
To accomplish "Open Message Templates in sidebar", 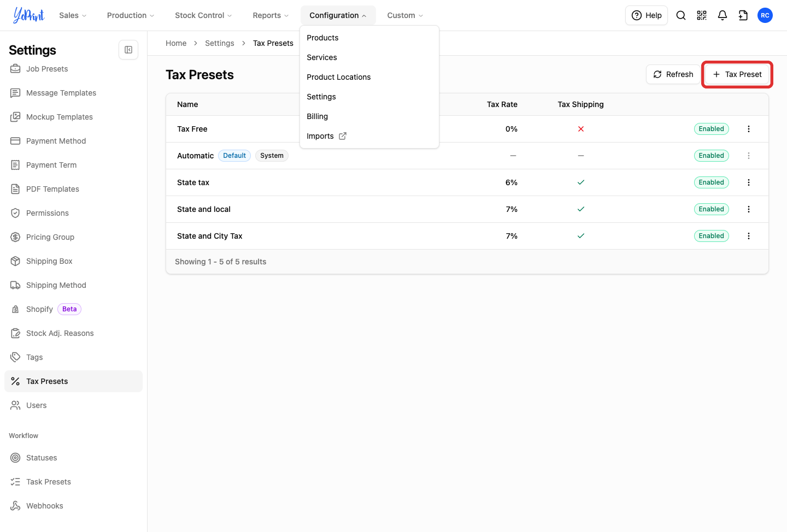I will click(x=73, y=93).
